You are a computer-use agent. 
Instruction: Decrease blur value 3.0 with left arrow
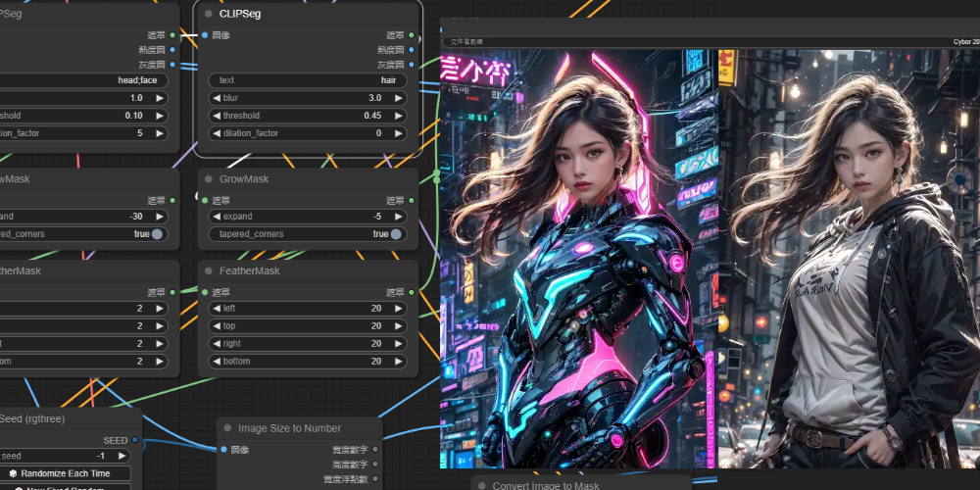click(x=217, y=98)
